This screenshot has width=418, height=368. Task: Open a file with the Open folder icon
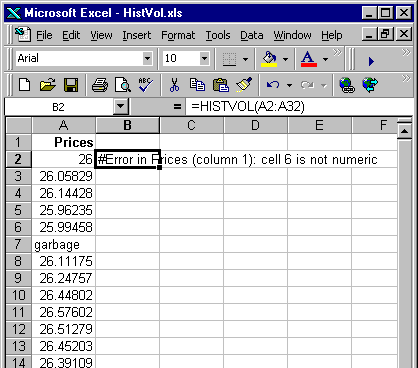tap(48, 85)
